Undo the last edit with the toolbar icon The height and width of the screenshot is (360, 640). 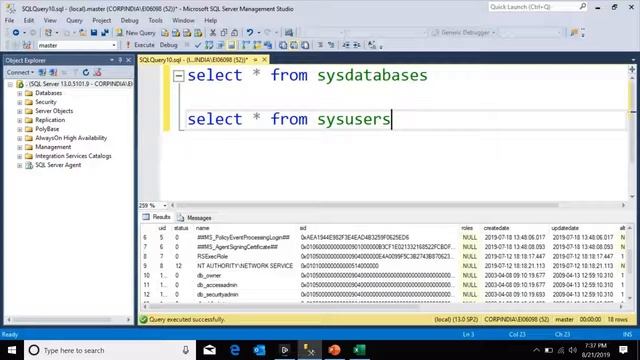pos(249,33)
